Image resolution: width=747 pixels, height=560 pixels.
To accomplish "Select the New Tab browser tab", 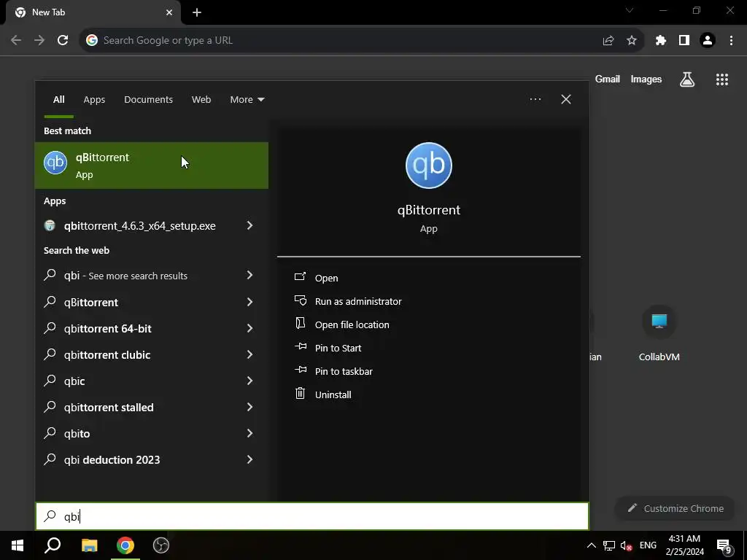I will [93, 12].
